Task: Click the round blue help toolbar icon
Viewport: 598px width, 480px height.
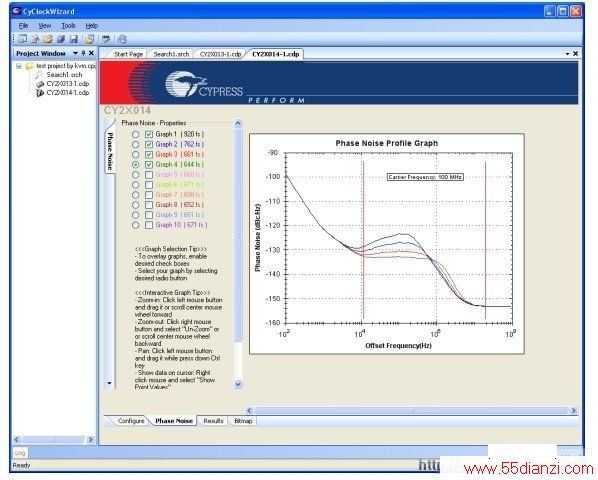Action: [122, 39]
